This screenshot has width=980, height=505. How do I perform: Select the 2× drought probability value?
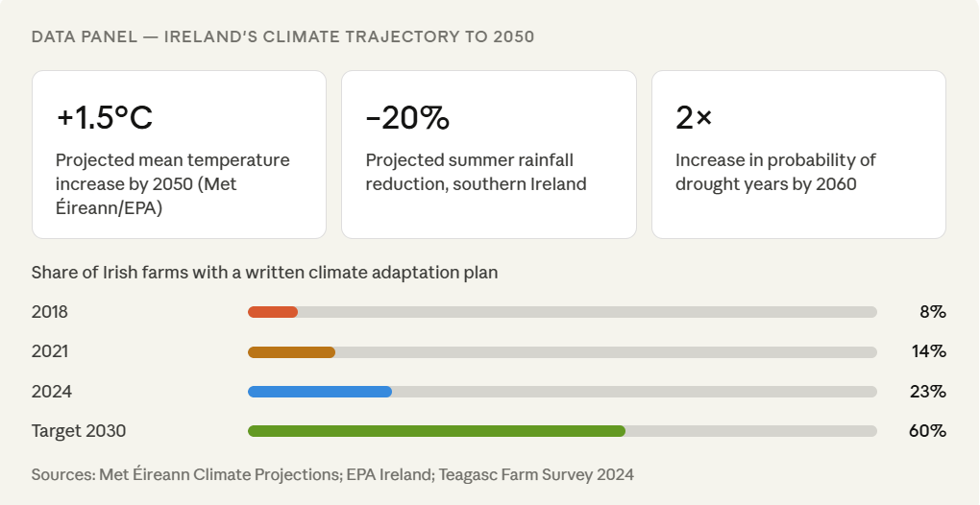694,118
